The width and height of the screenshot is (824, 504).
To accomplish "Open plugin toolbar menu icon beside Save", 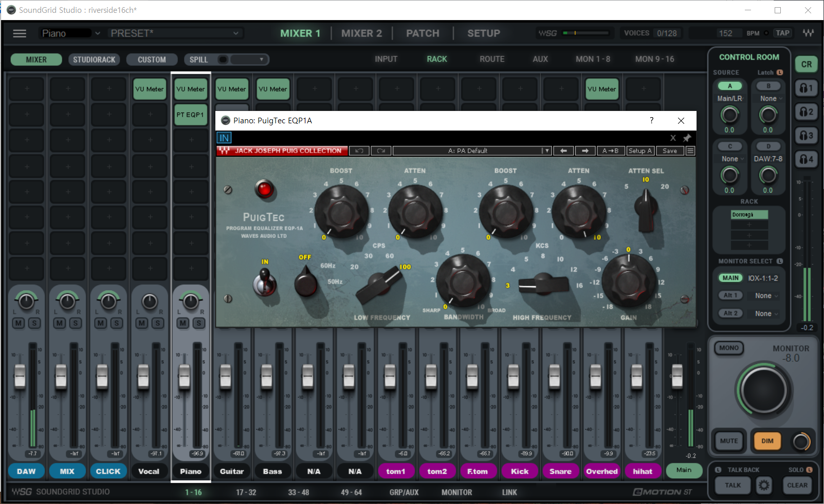I will click(x=690, y=151).
